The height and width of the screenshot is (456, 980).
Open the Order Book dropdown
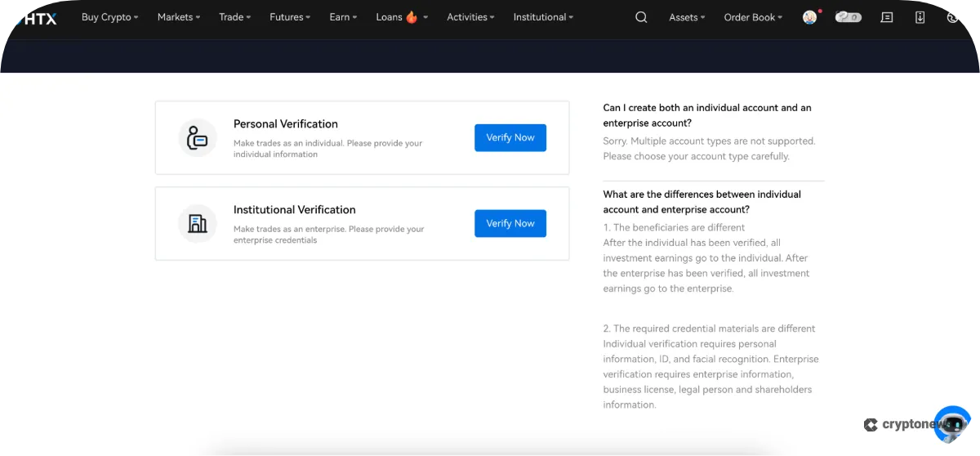(753, 17)
